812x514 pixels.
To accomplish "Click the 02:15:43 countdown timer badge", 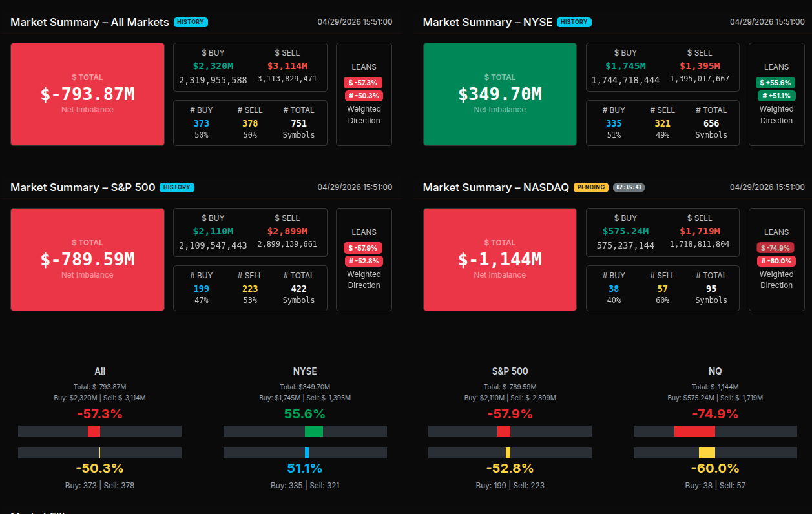I will click(629, 187).
